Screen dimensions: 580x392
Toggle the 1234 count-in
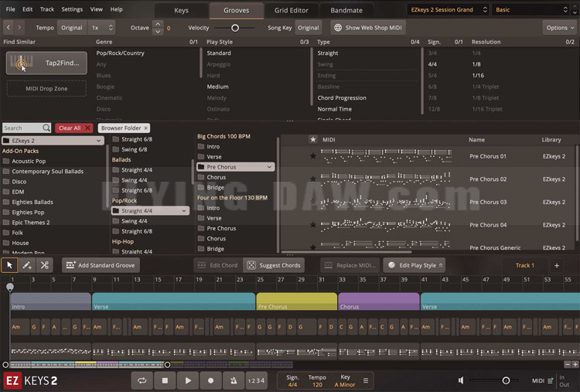[256, 380]
